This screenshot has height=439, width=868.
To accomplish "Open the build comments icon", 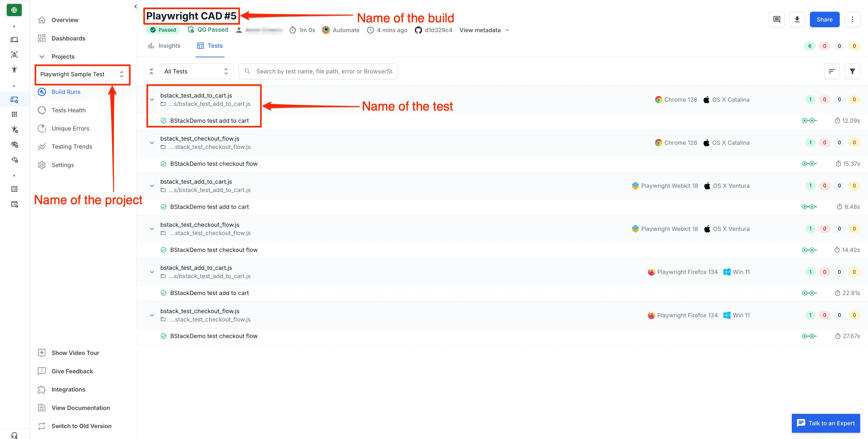I will click(x=776, y=19).
